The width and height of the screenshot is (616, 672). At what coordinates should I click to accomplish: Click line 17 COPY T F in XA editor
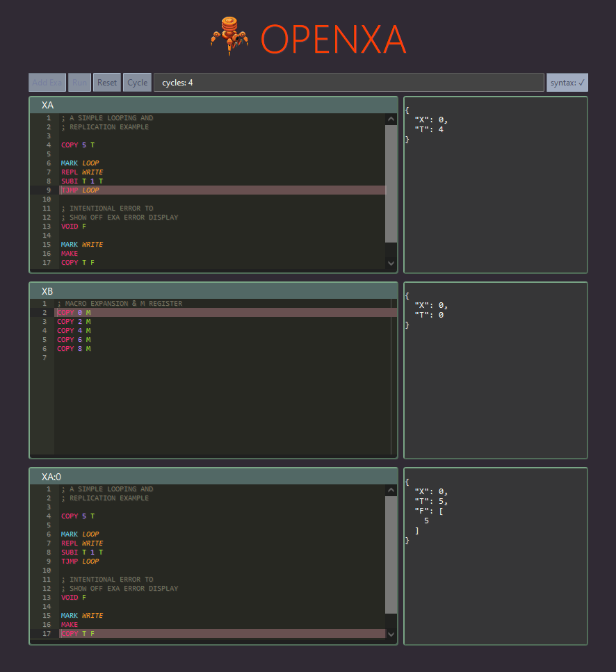(x=78, y=262)
